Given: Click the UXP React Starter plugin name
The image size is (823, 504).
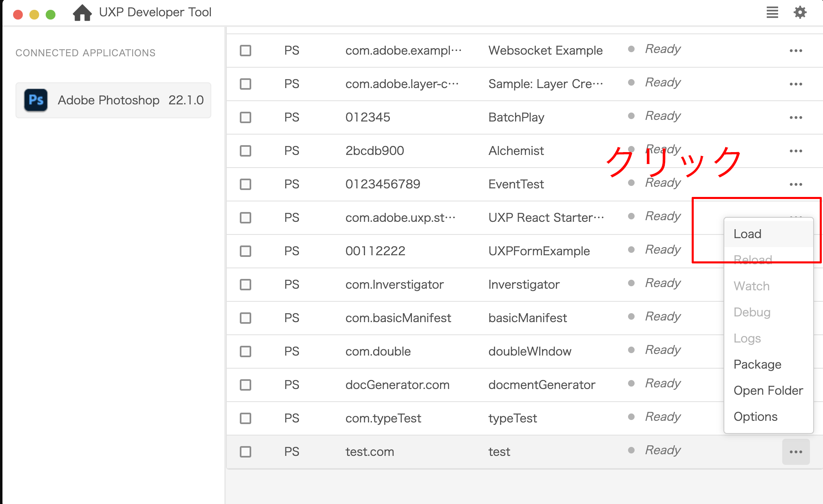Looking at the screenshot, I should click(x=546, y=217).
